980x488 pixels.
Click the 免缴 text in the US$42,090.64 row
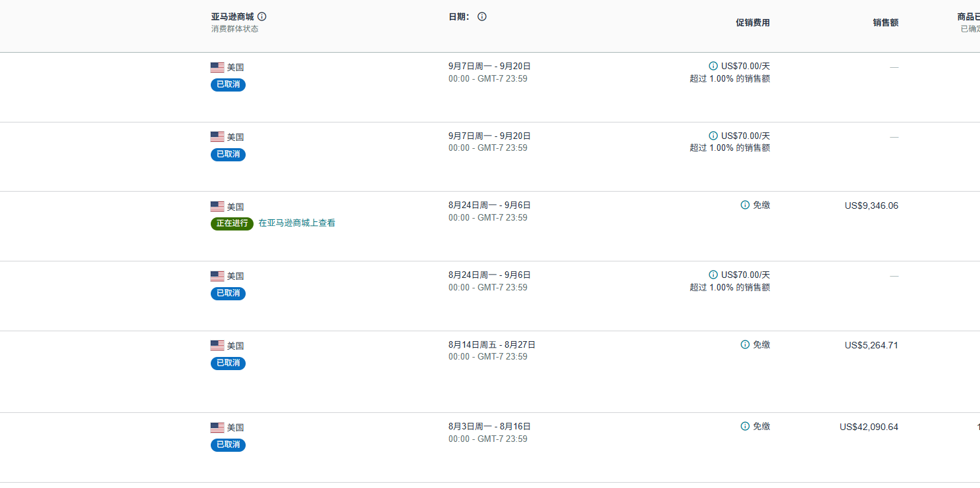[x=761, y=426]
